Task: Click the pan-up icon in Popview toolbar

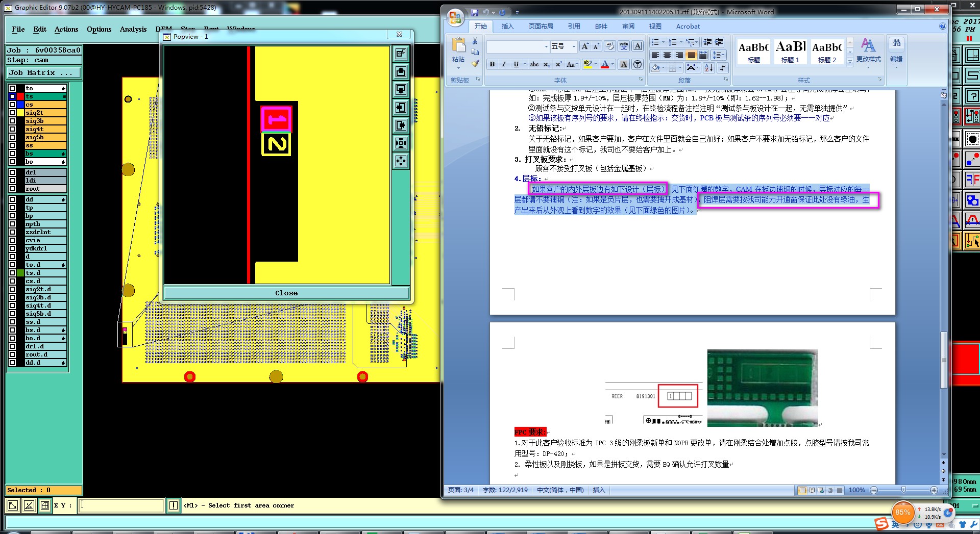Action: 401,71
